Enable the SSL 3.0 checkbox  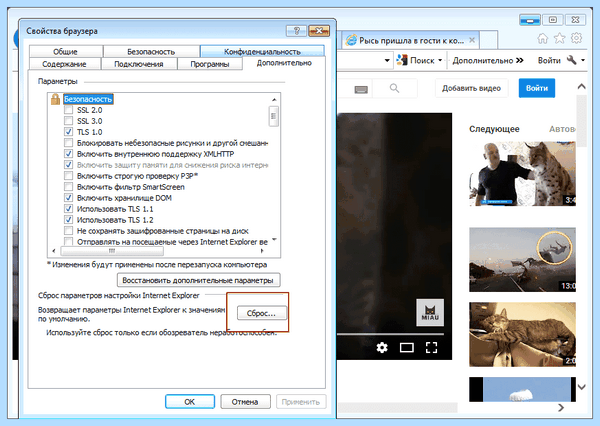(68, 121)
